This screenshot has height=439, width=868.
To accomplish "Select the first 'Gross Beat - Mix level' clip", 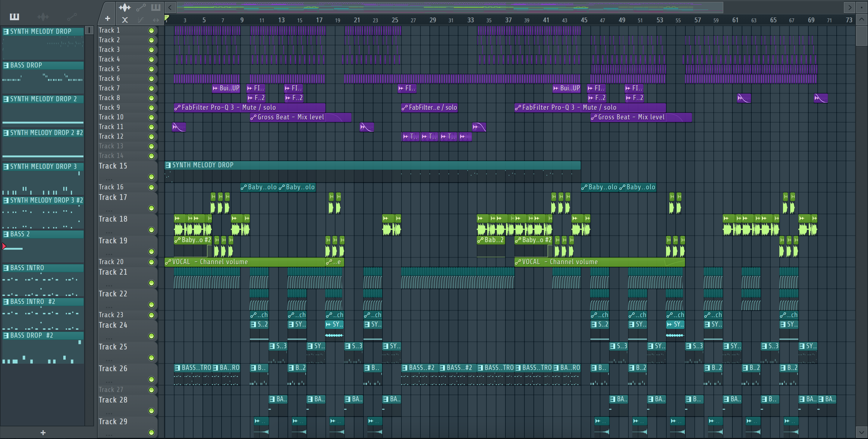I will (x=300, y=117).
